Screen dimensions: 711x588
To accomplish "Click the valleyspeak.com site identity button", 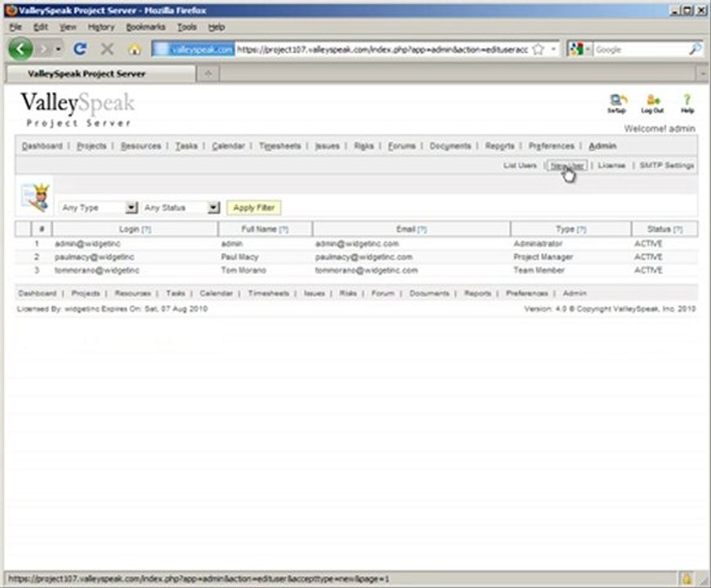I will tap(194, 49).
